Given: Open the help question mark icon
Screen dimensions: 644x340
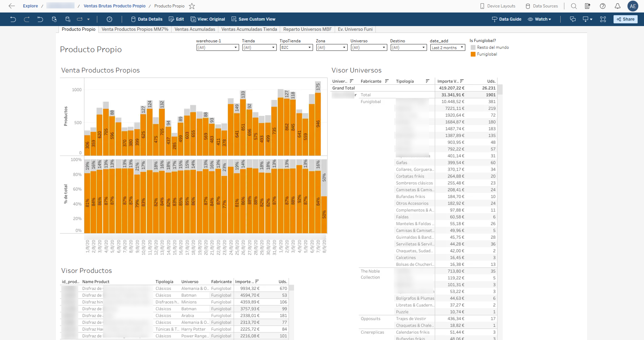Looking at the screenshot, I should tap(603, 6).
